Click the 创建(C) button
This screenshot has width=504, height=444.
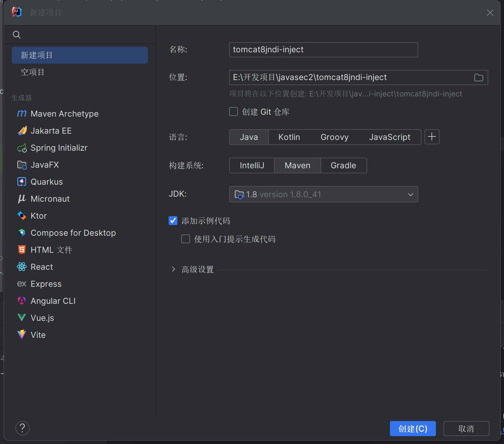tap(413, 429)
